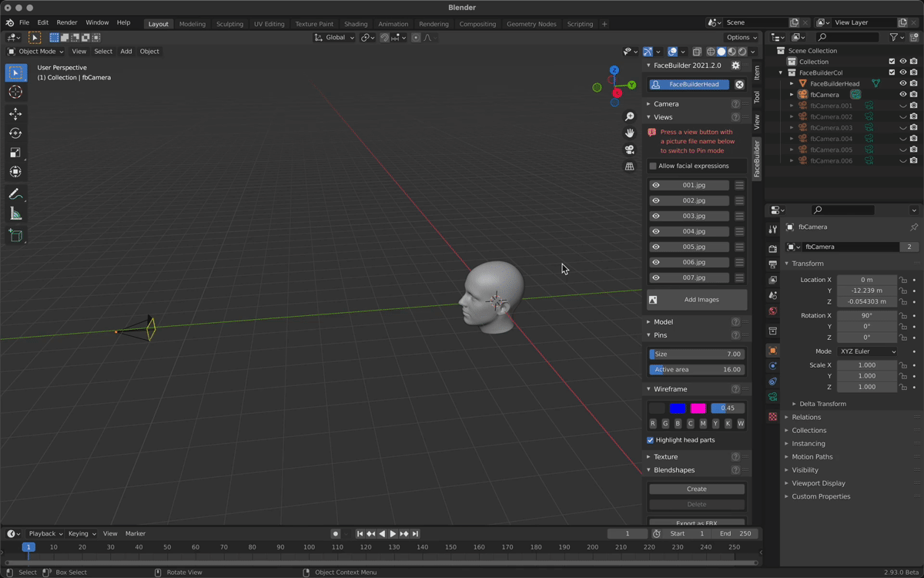Hide FaceBuilderCol collection with eye icon
The width and height of the screenshot is (924, 578).
[903, 72]
